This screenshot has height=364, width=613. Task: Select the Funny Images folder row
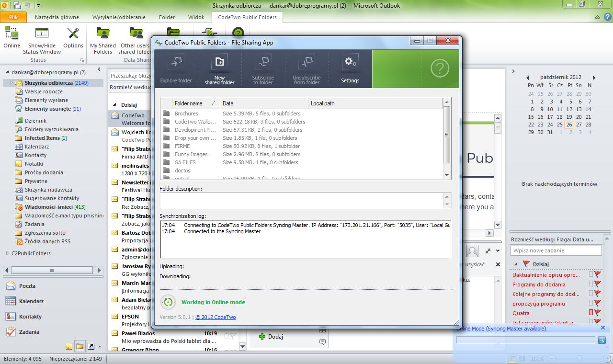coord(302,154)
